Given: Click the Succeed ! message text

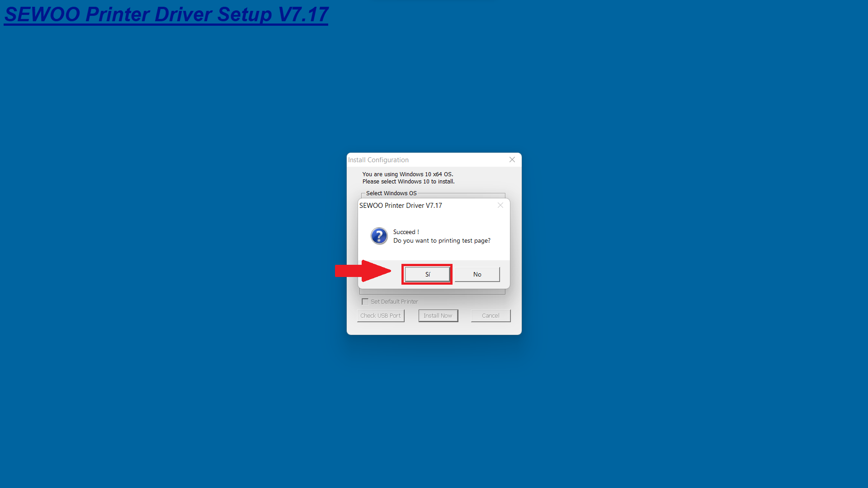Looking at the screenshot, I should point(406,232).
